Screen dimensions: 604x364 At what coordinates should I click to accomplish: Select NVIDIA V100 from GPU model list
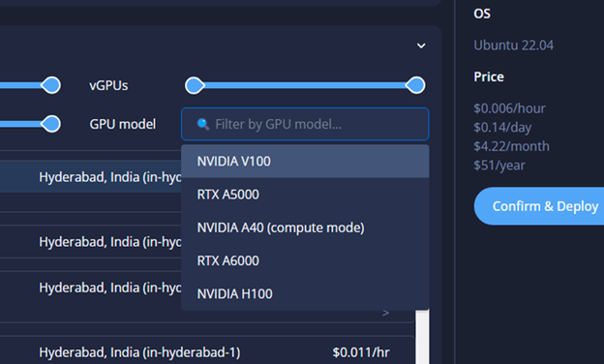(x=305, y=161)
